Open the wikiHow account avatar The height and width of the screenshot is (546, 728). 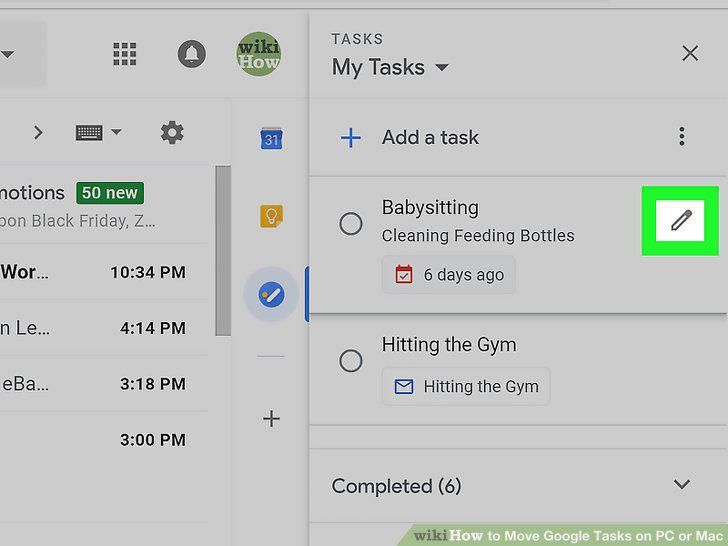259,54
